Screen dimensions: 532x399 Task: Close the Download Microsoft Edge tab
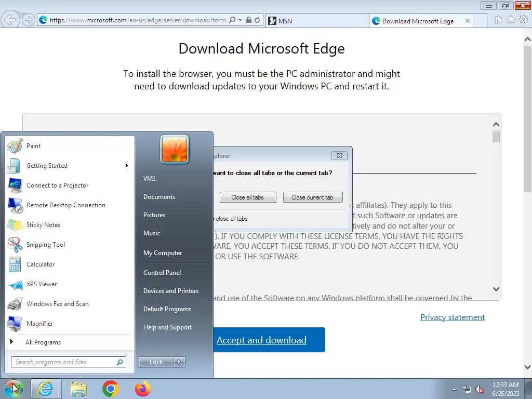click(x=468, y=21)
